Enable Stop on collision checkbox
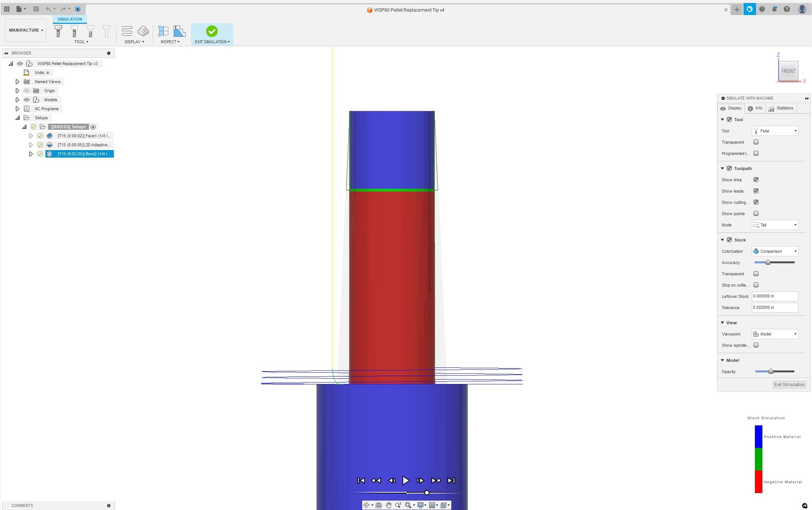Viewport: 812px width, 510px height. click(x=756, y=285)
